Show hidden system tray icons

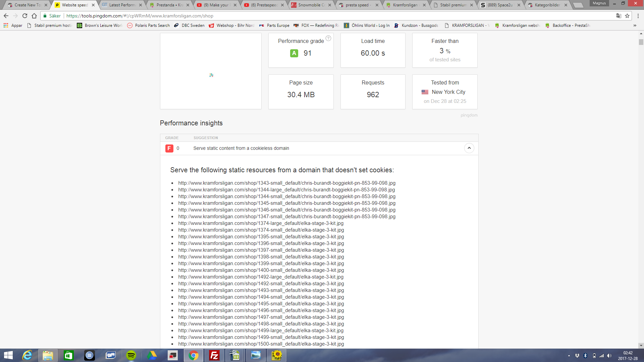click(x=569, y=356)
